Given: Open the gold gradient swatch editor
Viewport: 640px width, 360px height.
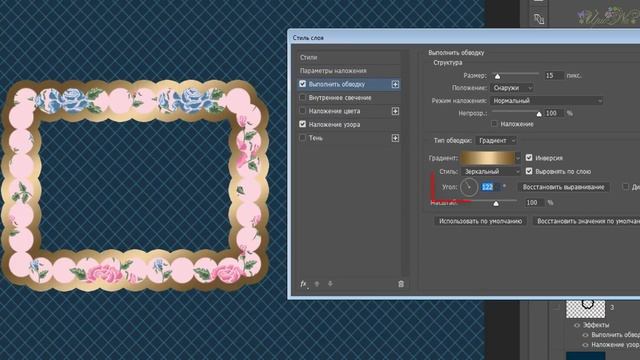Looking at the screenshot, I should [488, 158].
